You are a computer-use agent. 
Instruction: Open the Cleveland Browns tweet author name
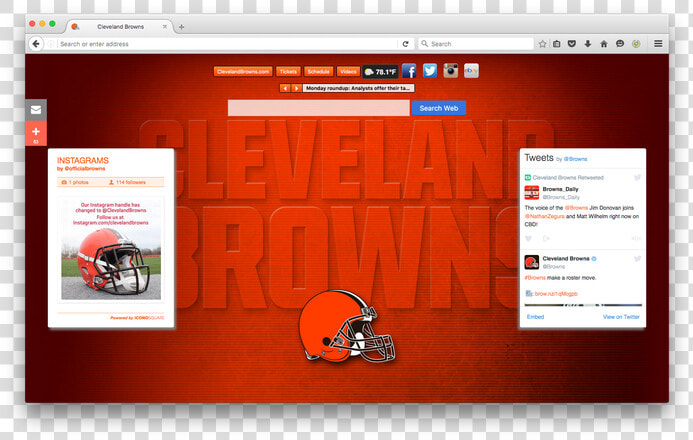coord(566,258)
